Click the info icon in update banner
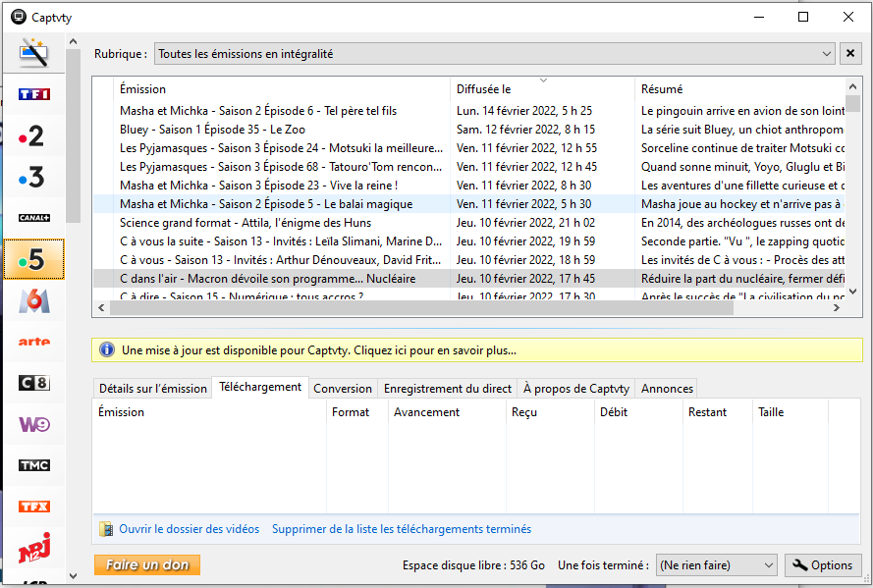873x588 pixels. 106,349
